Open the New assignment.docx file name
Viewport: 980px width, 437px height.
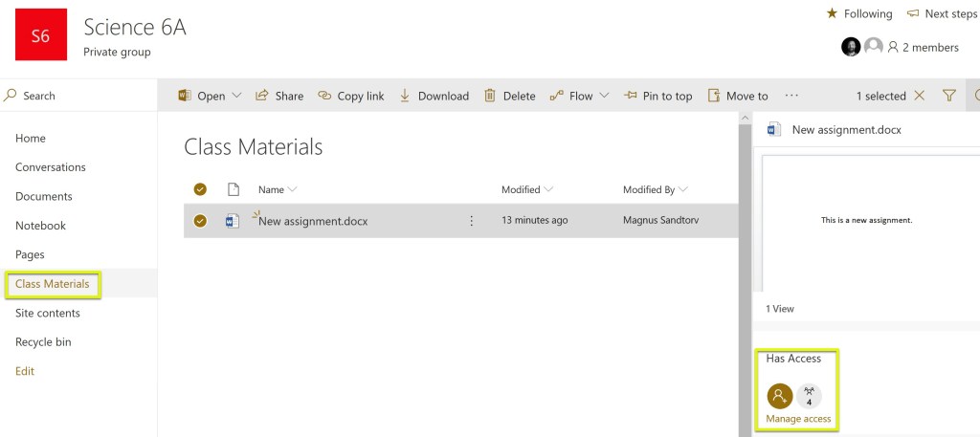coord(313,221)
